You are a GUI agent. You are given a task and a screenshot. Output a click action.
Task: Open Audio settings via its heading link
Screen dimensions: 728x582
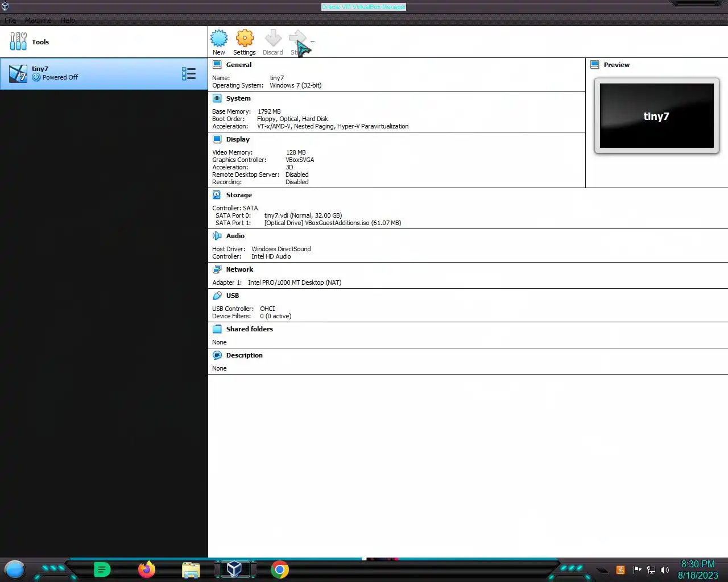coord(235,236)
